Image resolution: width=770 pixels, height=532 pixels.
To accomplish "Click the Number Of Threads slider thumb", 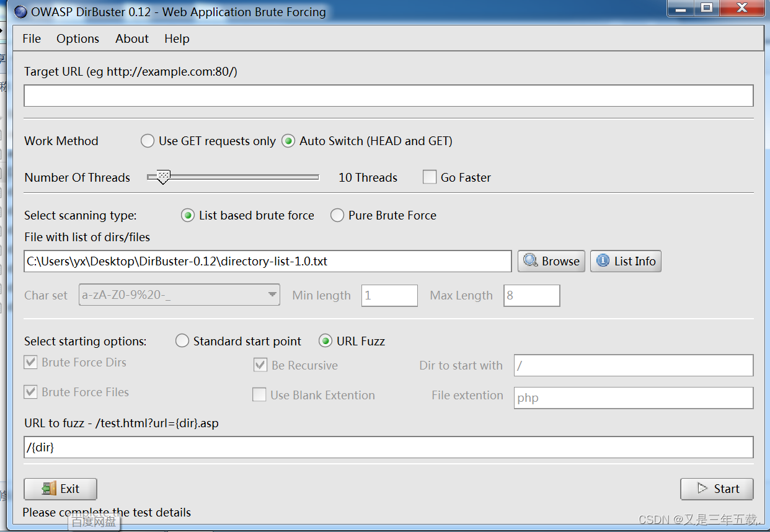I will 163,178.
